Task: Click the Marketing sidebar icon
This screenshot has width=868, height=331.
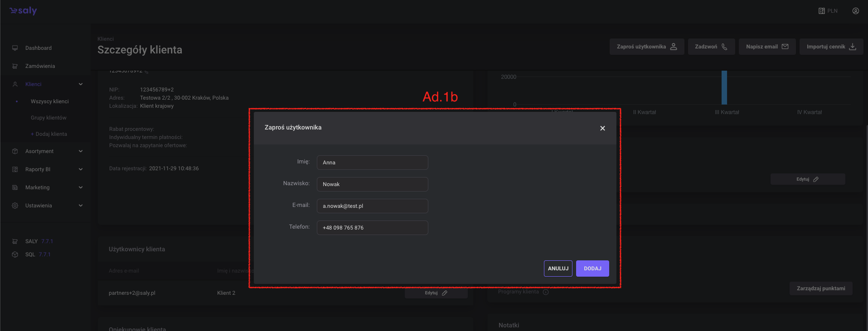Action: click(15, 187)
